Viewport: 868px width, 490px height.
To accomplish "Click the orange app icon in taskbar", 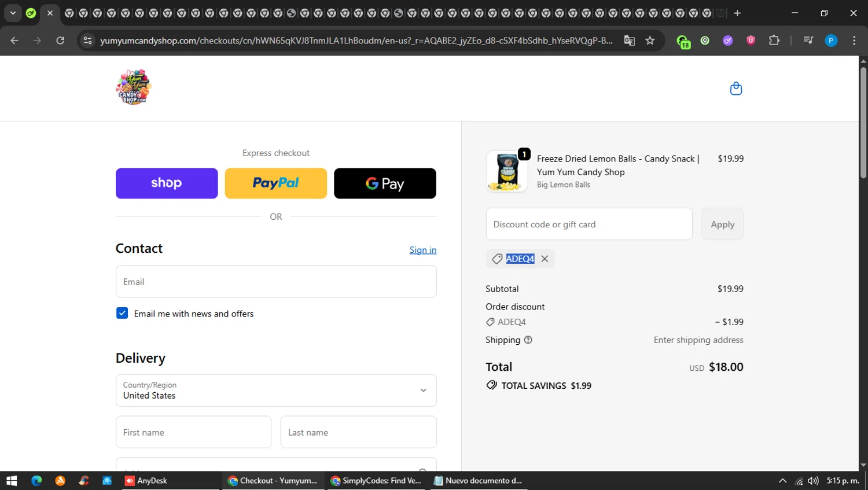I will [60, 481].
